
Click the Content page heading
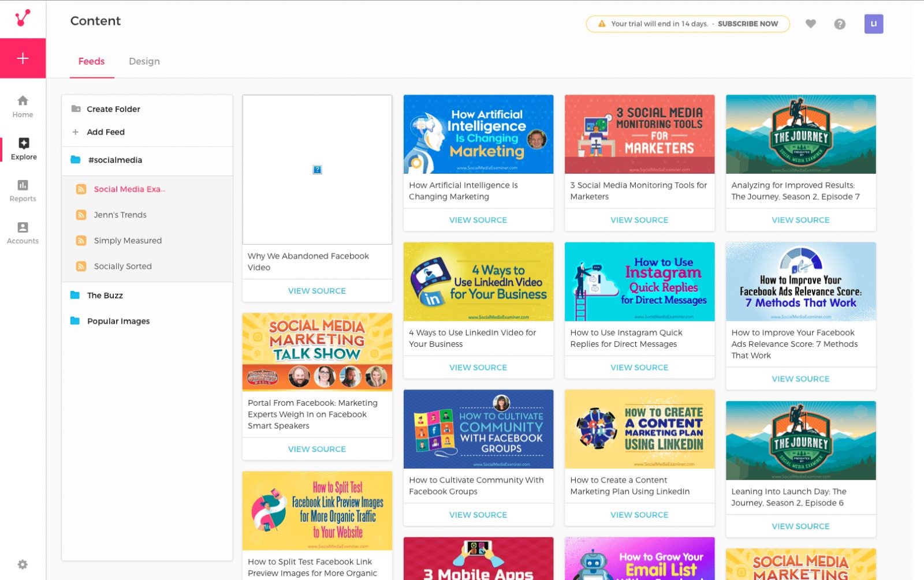(x=95, y=21)
